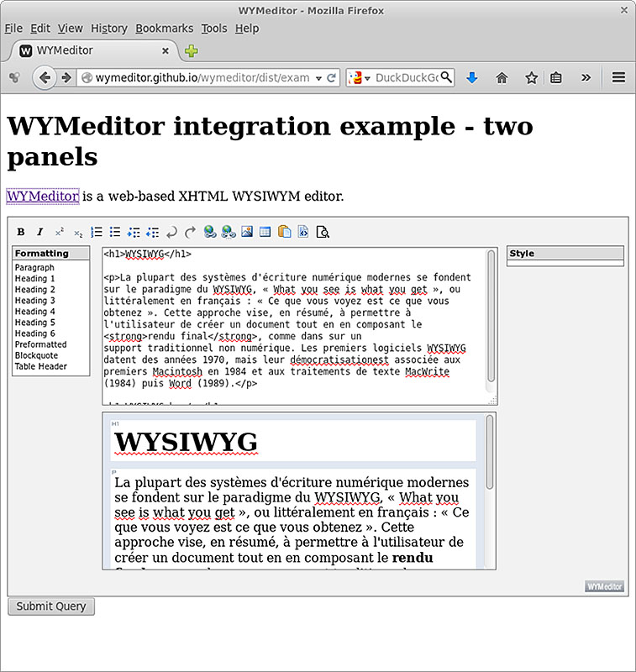Remove link with the unlink icon
This screenshot has height=672, width=636.
pyautogui.click(x=229, y=232)
